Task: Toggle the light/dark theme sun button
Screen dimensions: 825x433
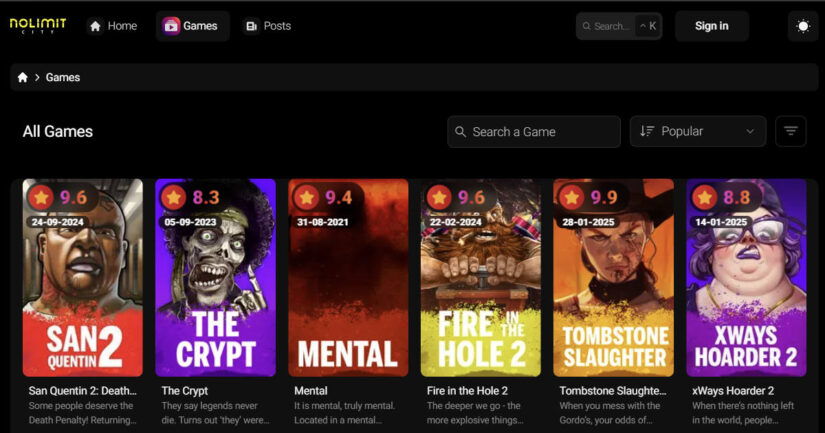Action: 802,26
